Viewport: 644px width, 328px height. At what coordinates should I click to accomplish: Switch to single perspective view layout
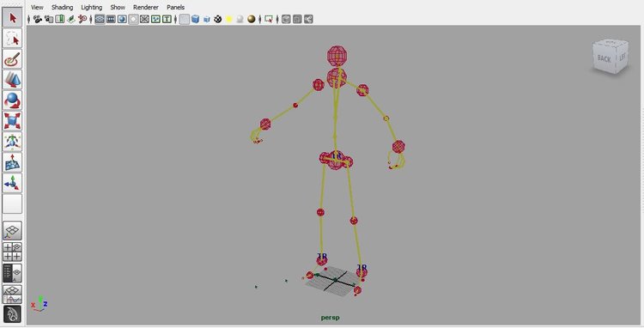(x=12, y=231)
